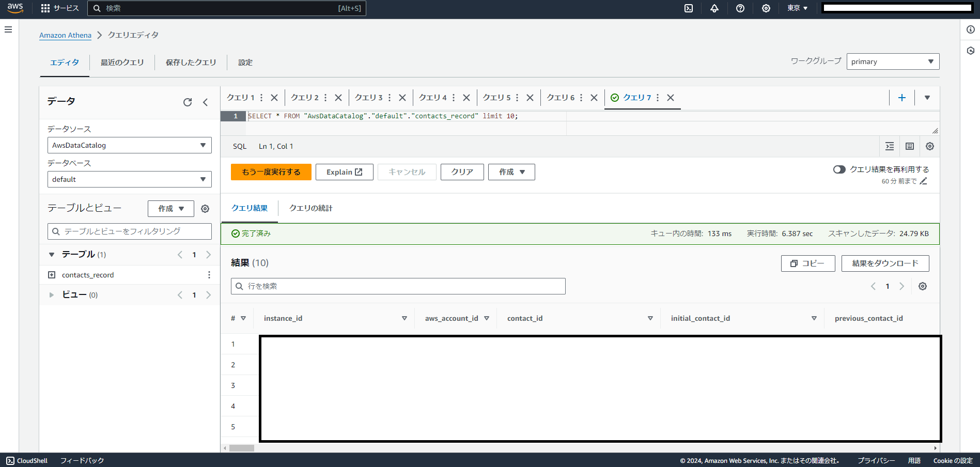
Task: Open the results table preferences gear
Action: (x=923, y=286)
